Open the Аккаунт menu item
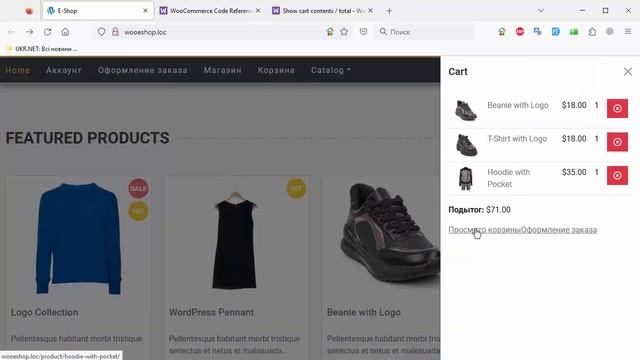The width and height of the screenshot is (640, 360). (x=64, y=70)
